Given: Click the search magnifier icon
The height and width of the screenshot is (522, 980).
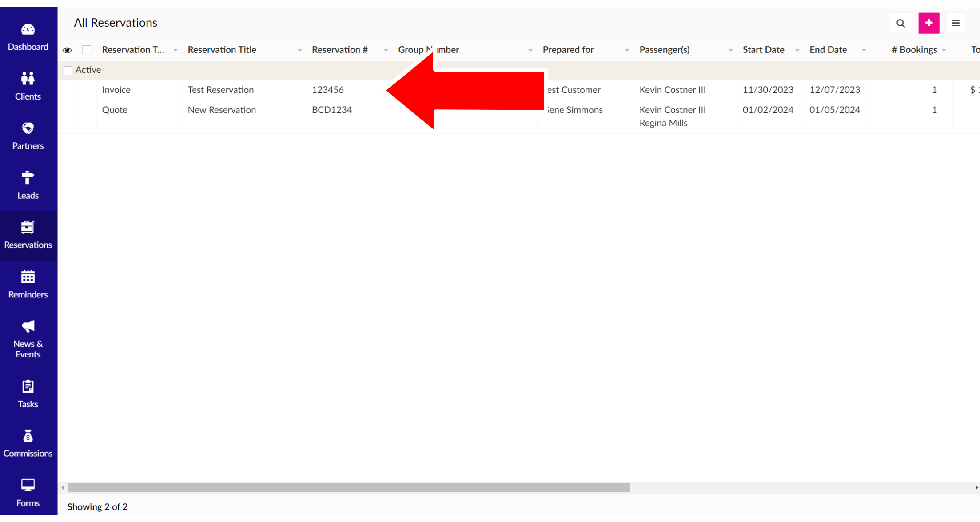Looking at the screenshot, I should tap(900, 23).
